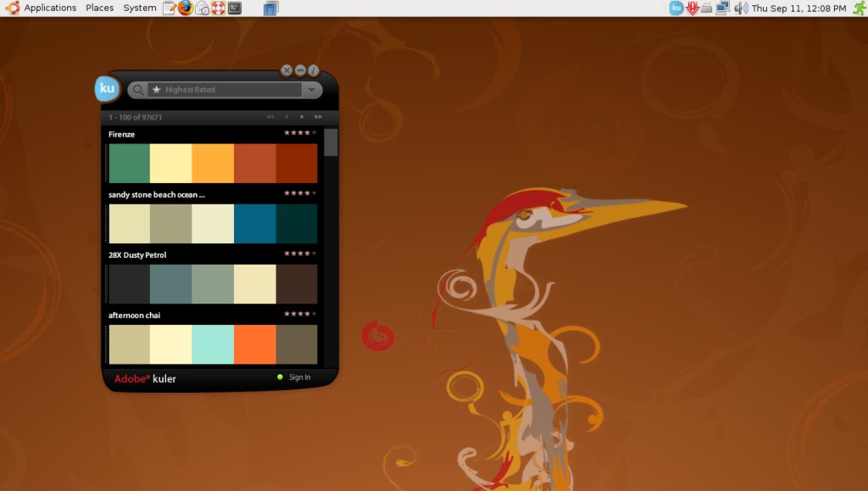
Task: Open the Applications menu
Action: click(x=50, y=8)
